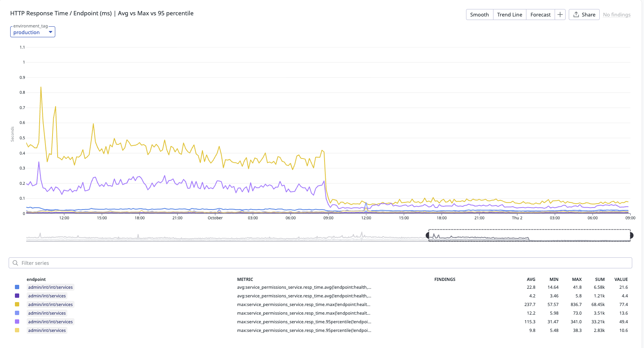The height and width of the screenshot is (348, 644).
Task: Click the No findings link
Action: (617, 15)
